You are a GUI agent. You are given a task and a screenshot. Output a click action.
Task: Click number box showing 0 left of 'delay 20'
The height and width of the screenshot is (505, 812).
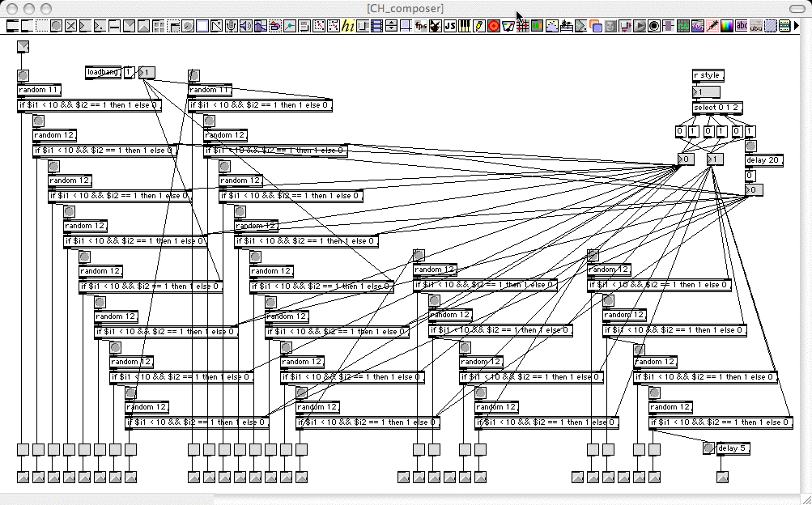coord(686,159)
